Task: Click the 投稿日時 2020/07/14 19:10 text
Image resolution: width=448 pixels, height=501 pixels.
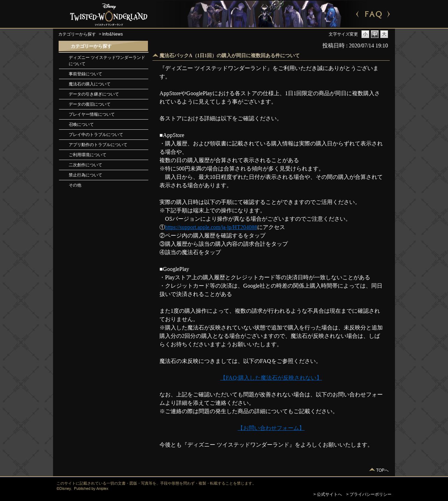Action: point(355,46)
